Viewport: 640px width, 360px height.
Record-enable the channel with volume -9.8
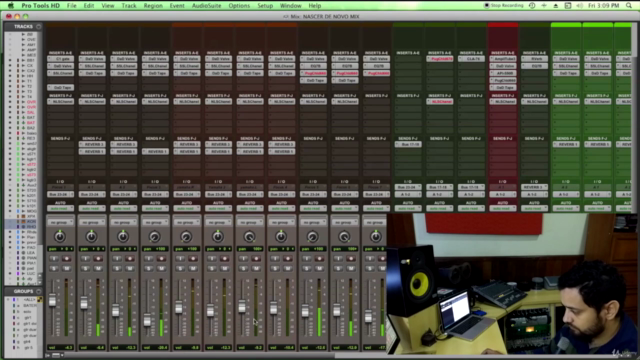[x=193, y=258]
